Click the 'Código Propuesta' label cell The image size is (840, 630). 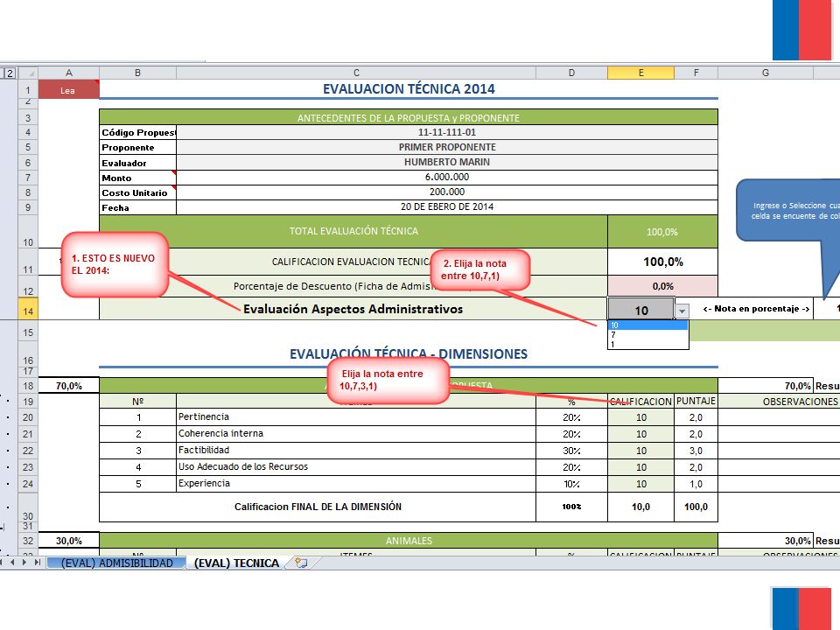(x=137, y=132)
